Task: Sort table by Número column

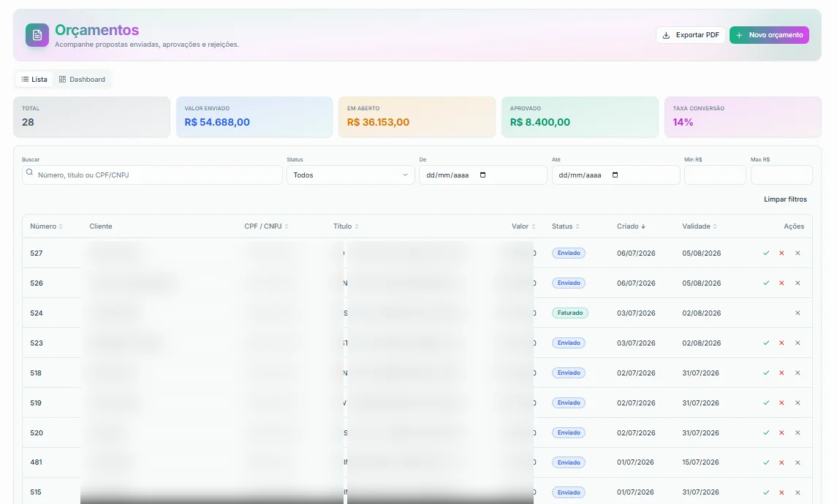Action: click(47, 226)
